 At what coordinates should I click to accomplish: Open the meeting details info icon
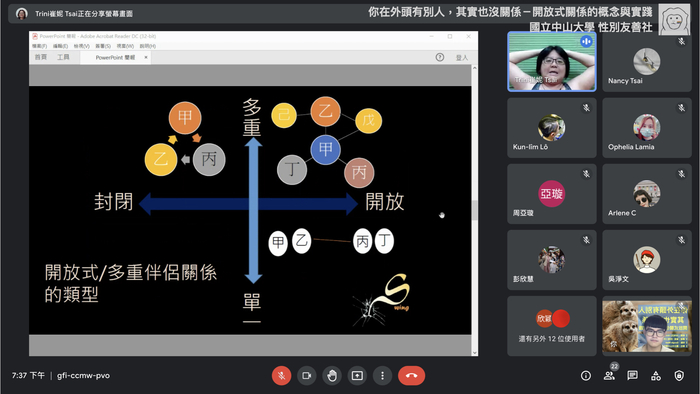click(x=586, y=376)
